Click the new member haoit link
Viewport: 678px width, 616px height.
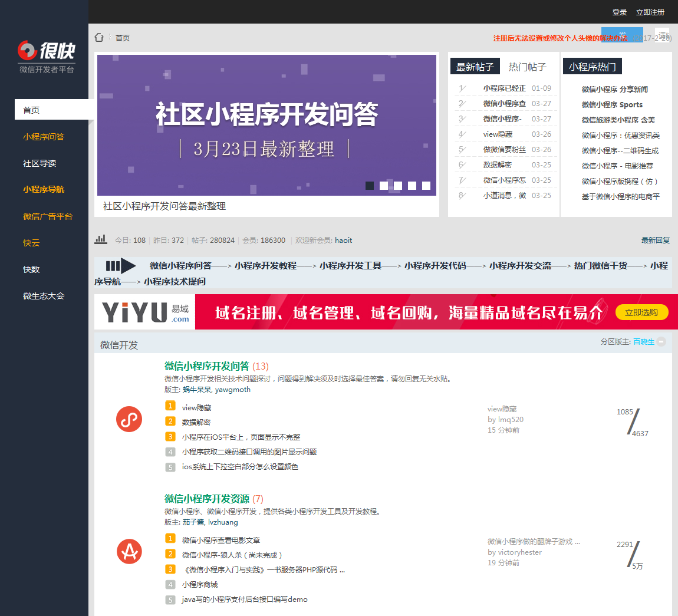coord(343,240)
